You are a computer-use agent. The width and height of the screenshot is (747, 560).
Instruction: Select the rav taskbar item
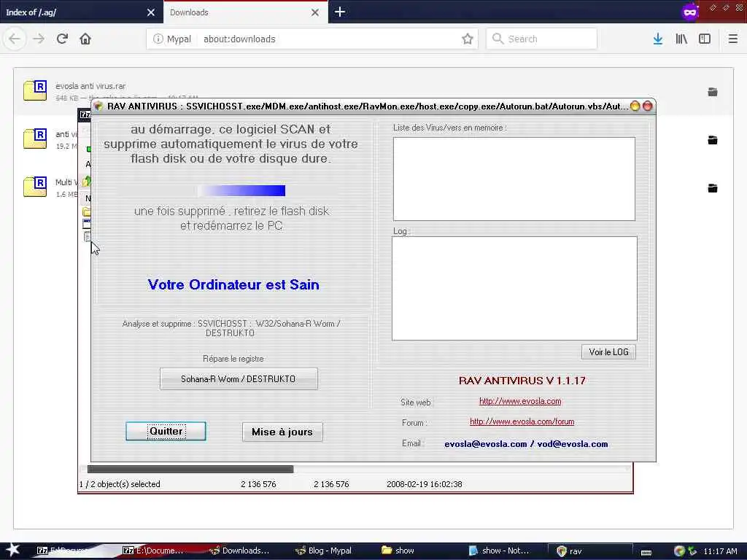coord(589,551)
